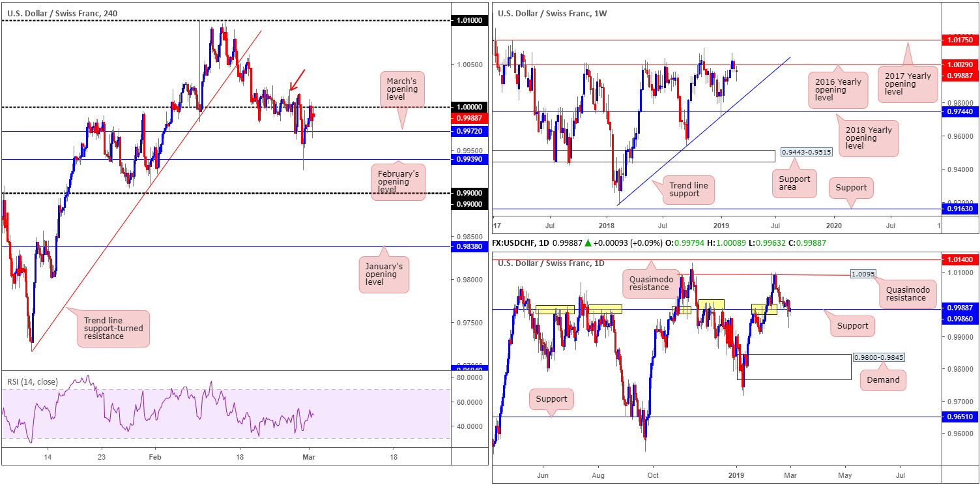Select the "Support" callout on weekly chart
Screen dimensions: 980x487
(852, 188)
